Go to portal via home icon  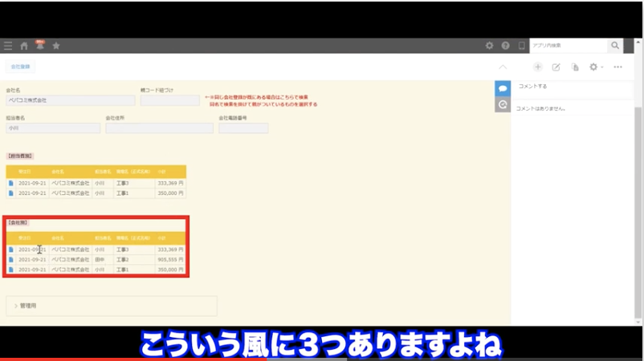(24, 46)
